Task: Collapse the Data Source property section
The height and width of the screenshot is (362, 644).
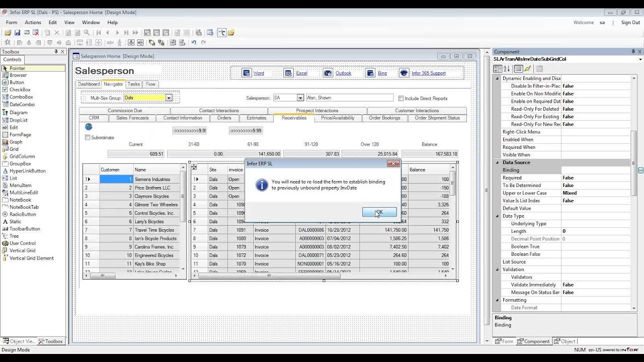Action: (x=498, y=162)
